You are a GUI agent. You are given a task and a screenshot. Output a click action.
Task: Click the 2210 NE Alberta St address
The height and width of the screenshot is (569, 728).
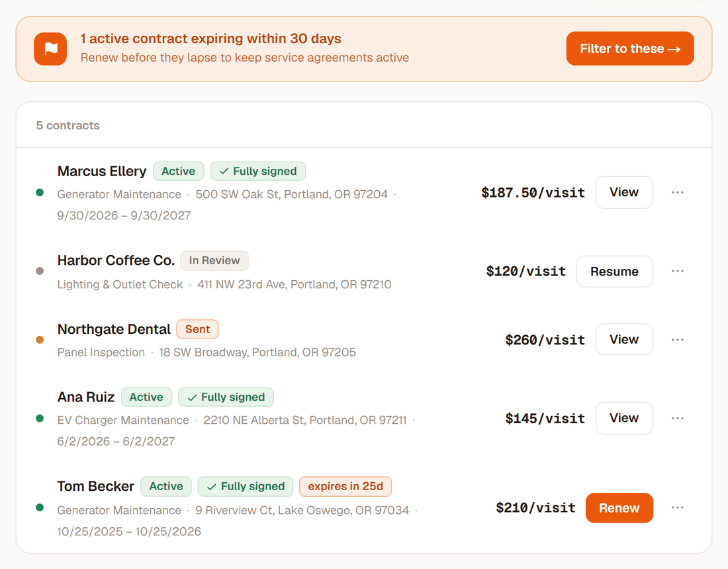coord(305,420)
